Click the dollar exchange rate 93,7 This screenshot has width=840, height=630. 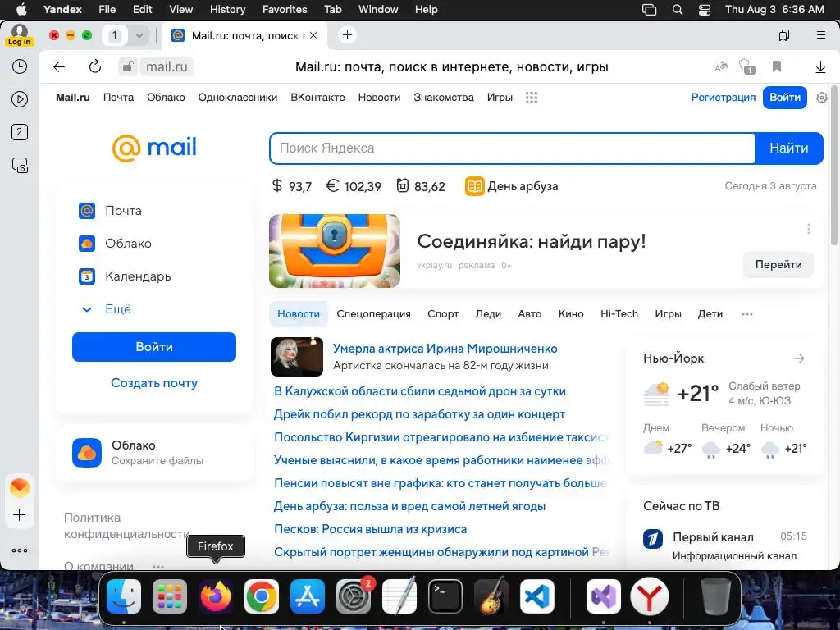coord(292,186)
